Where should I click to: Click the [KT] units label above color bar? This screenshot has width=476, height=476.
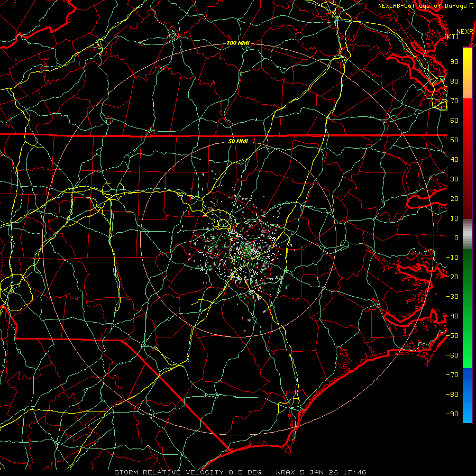[x=452, y=36]
